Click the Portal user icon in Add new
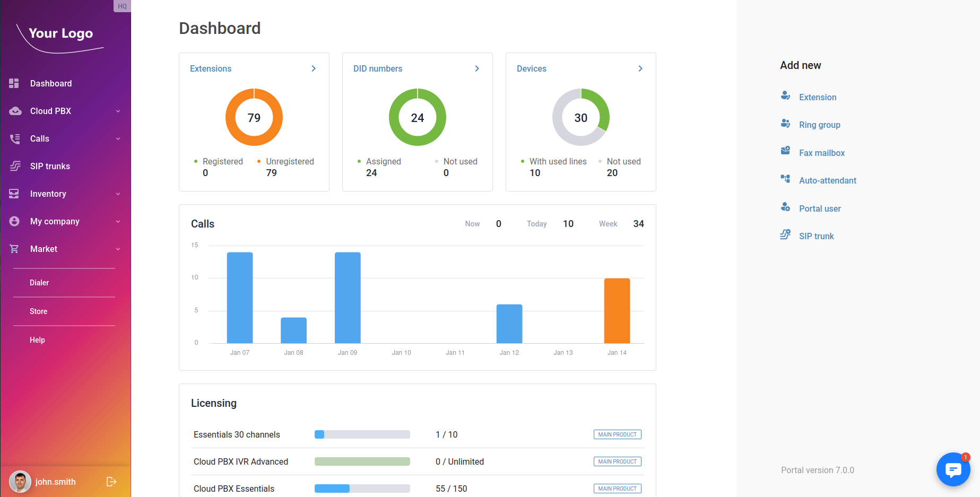The width and height of the screenshot is (980, 497). pos(785,207)
